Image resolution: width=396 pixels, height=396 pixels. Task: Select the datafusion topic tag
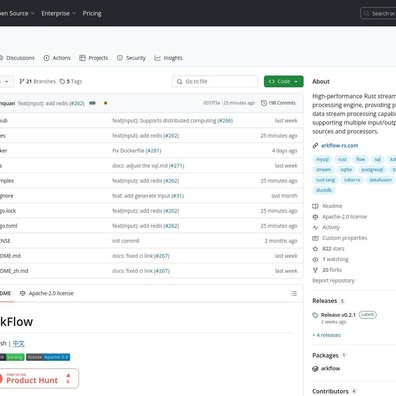point(381,180)
